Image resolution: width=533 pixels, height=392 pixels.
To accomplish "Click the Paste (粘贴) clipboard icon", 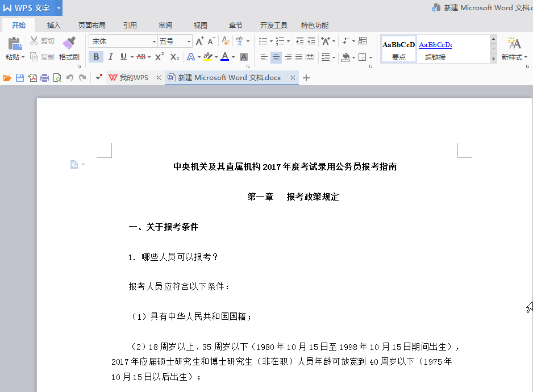I will [15, 43].
